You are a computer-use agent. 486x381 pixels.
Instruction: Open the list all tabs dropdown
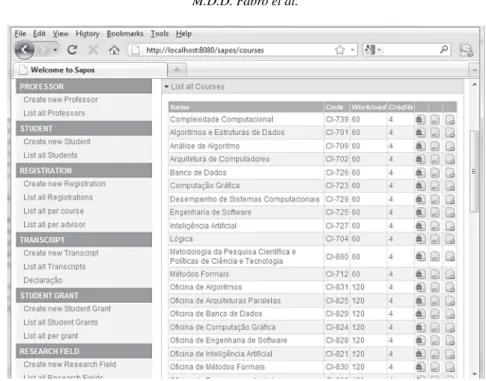(x=474, y=70)
